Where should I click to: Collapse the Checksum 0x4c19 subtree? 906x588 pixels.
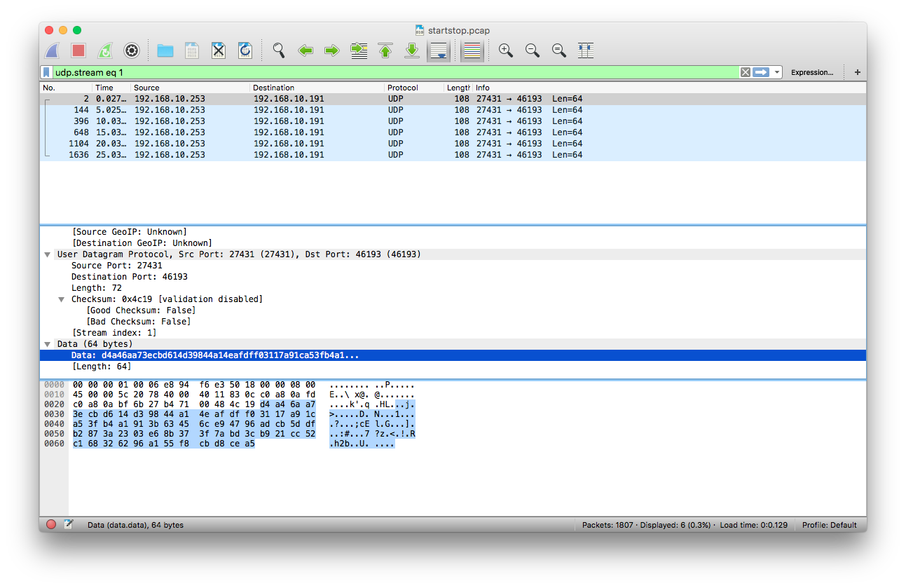tap(62, 299)
